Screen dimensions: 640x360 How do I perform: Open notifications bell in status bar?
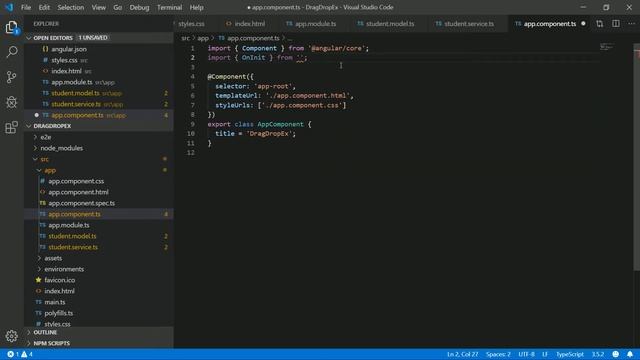[630, 354]
